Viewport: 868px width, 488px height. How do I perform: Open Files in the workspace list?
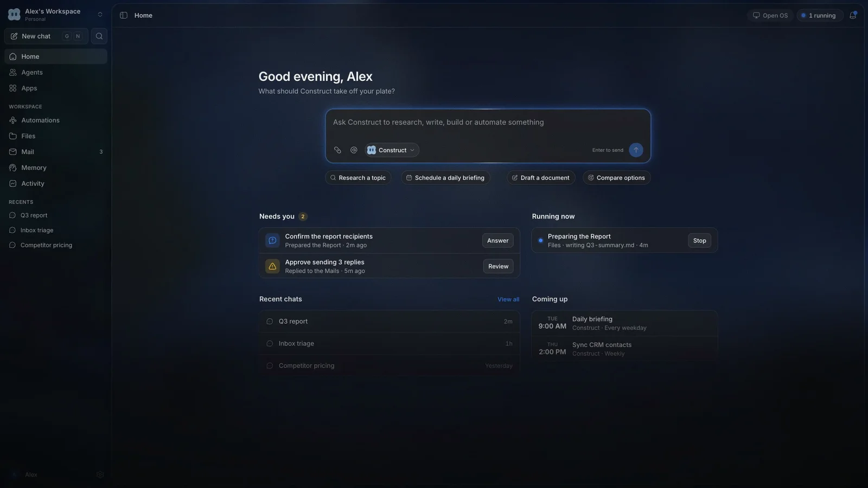(x=56, y=136)
